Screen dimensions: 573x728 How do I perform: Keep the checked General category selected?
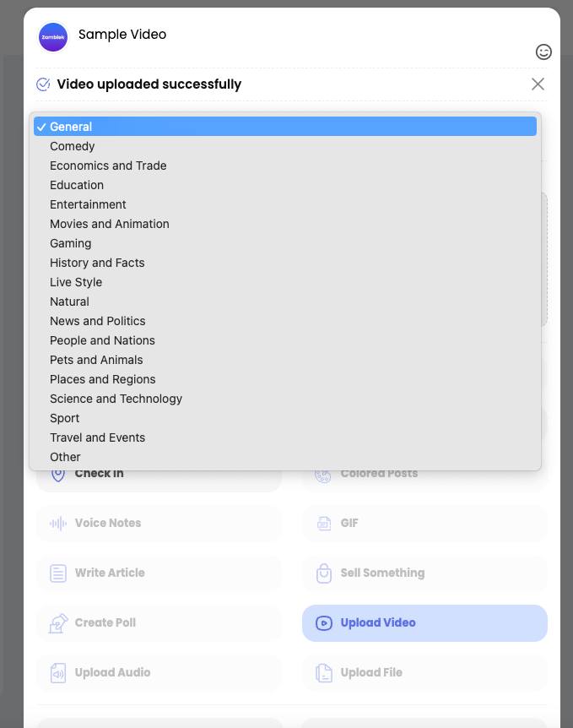pos(285,127)
